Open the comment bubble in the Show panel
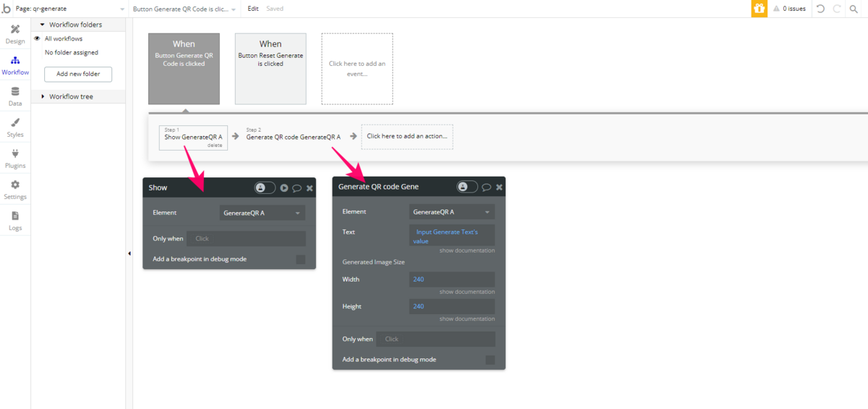 [297, 188]
